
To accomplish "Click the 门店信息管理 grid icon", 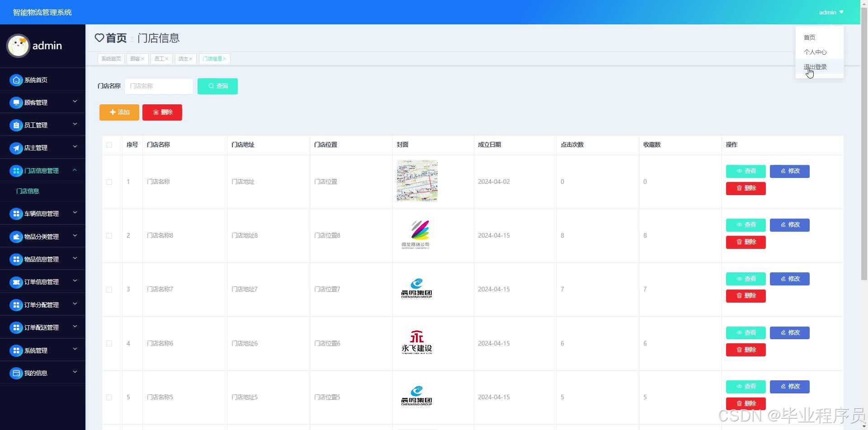I will point(16,171).
